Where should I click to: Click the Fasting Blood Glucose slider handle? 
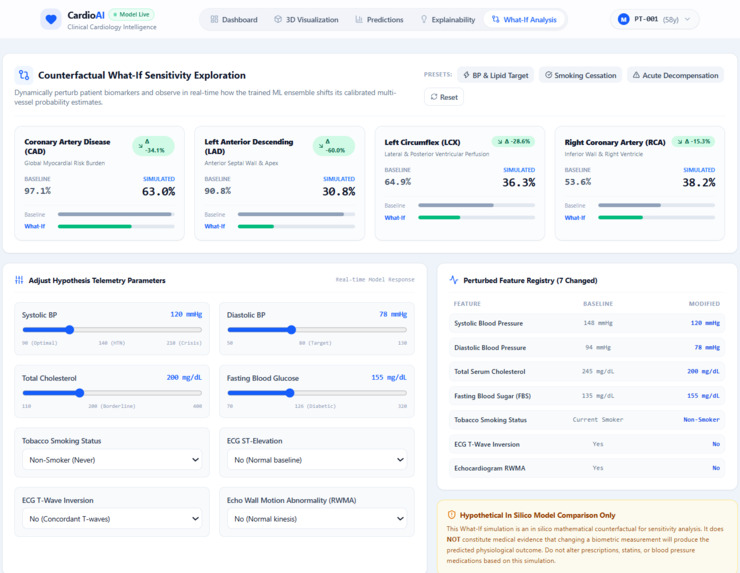[290, 393]
